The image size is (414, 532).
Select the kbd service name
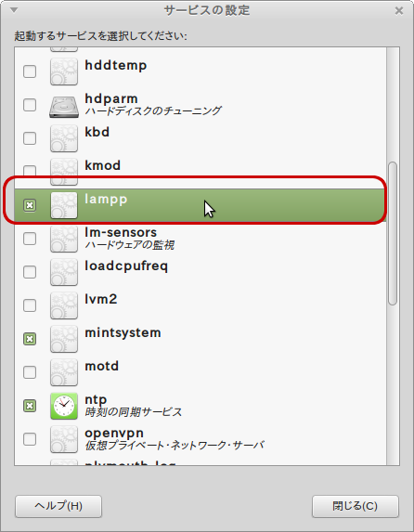[97, 132]
